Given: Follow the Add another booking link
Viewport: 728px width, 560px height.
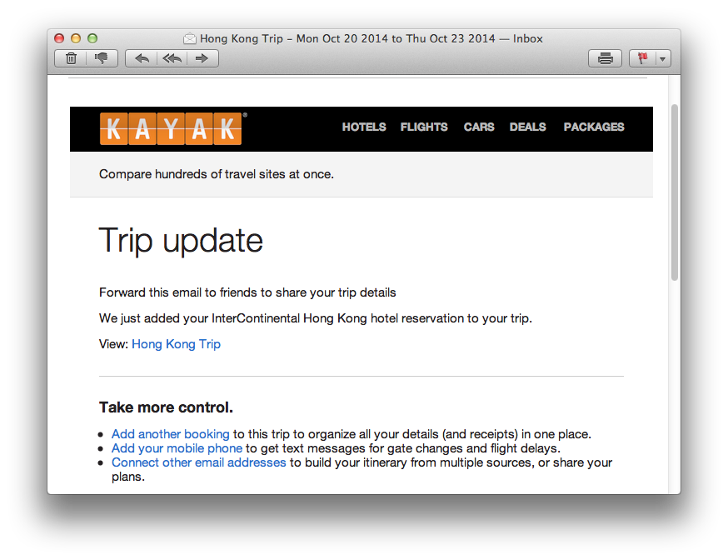Looking at the screenshot, I should coord(171,434).
